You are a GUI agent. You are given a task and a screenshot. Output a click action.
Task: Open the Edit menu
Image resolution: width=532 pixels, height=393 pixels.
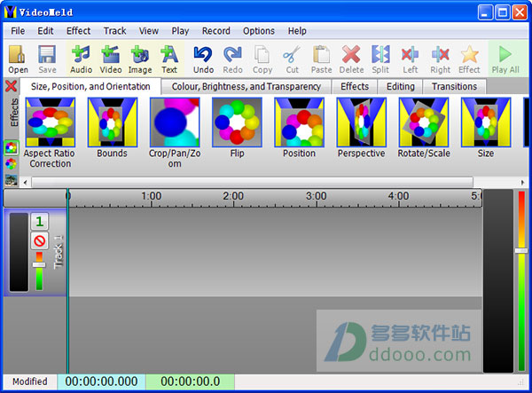(45, 31)
